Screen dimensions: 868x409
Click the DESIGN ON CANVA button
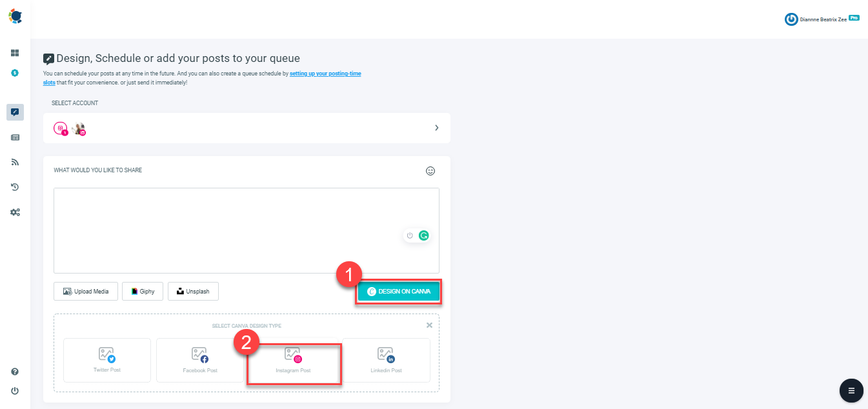398,291
